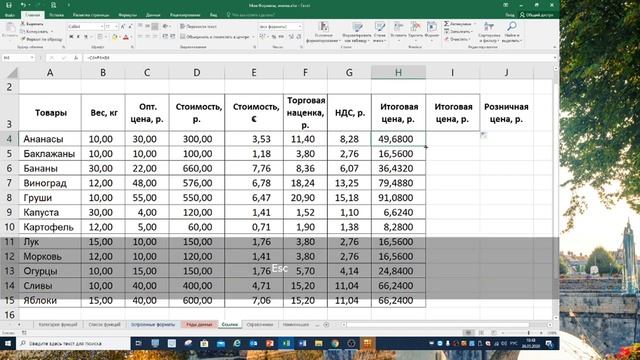Open the number format dropdown
Screen dimensions: 640x360
[300, 27]
